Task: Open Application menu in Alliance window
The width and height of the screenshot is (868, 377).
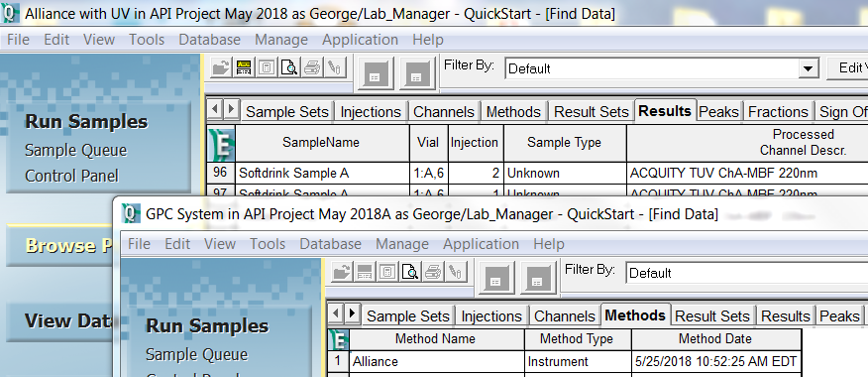Action: pos(360,40)
